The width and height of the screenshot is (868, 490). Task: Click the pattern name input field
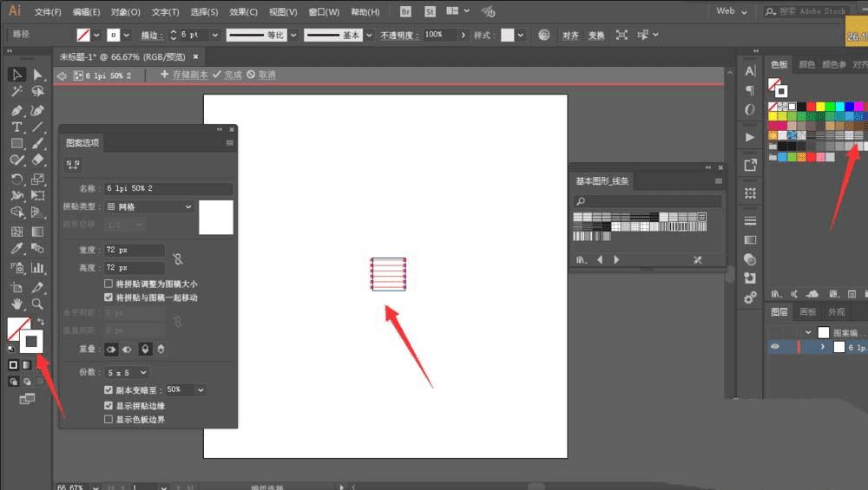(168, 188)
